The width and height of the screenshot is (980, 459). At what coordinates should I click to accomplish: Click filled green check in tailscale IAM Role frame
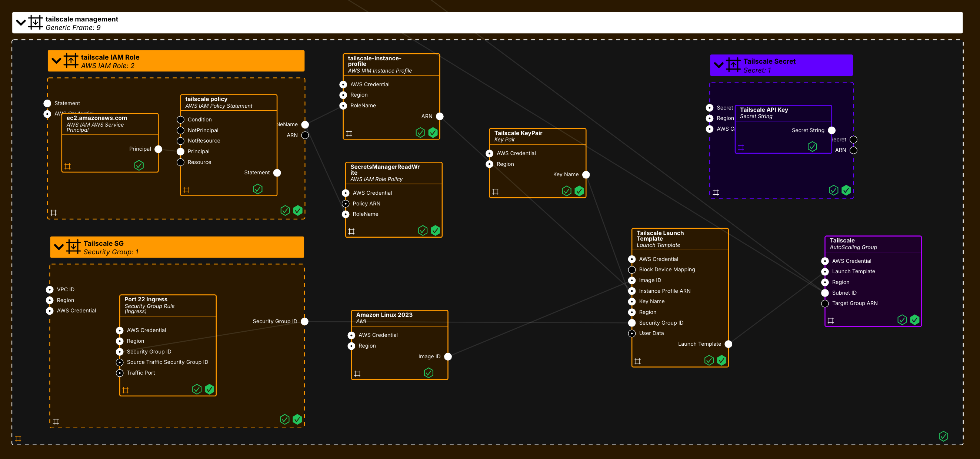298,211
